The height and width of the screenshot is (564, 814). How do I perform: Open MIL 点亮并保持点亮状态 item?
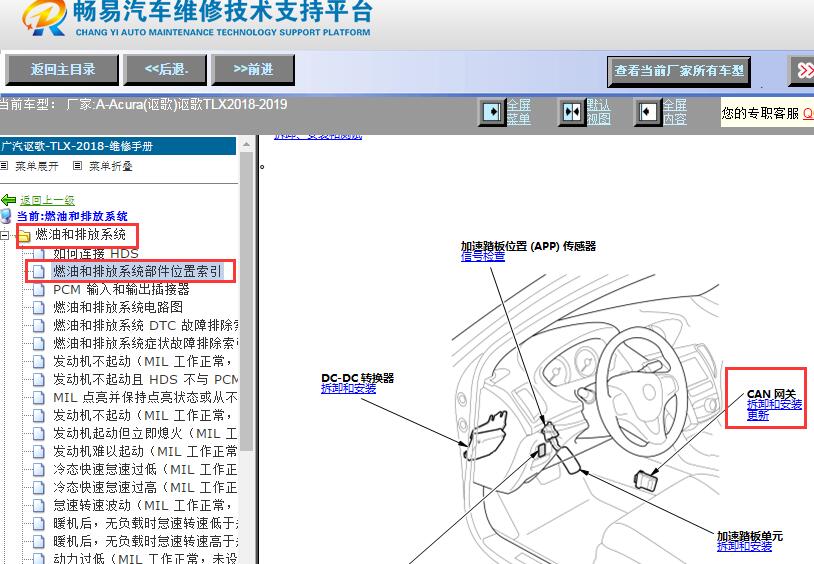[146, 398]
